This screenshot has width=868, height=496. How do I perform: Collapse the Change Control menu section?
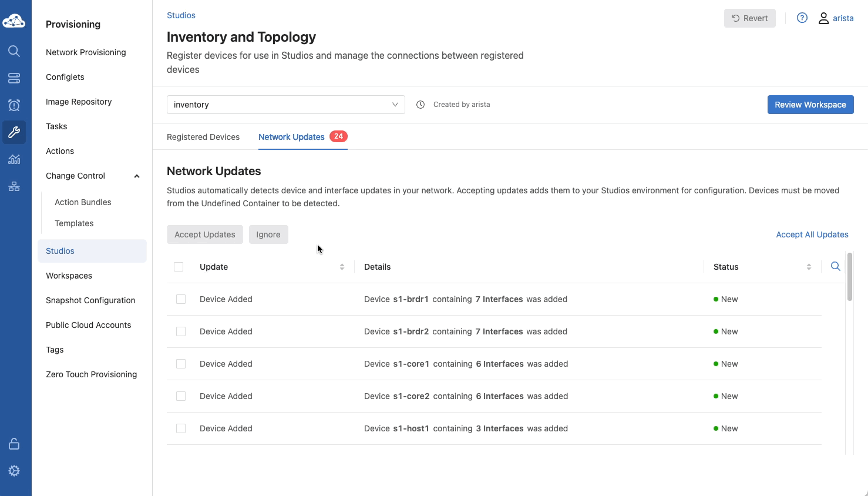[137, 176]
